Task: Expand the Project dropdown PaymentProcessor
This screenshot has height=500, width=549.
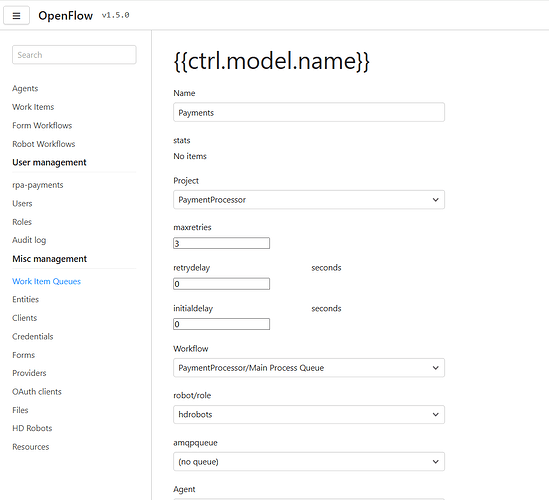Action: [309, 200]
